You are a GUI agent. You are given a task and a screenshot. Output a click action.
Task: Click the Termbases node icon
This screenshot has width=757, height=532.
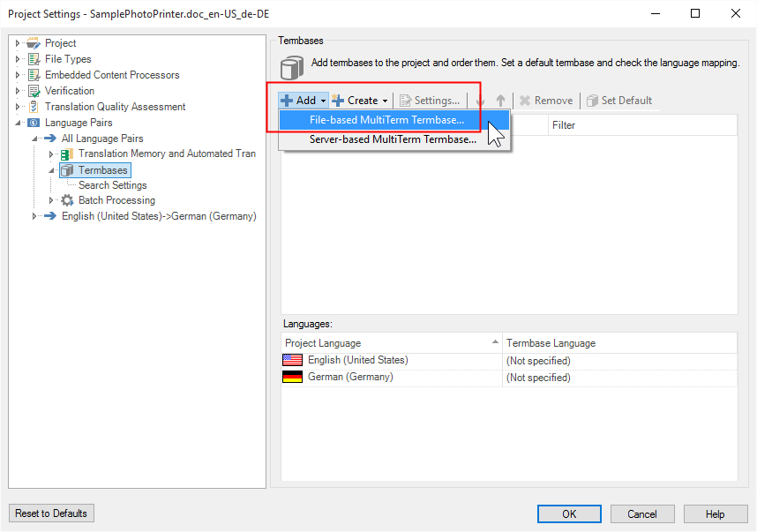(67, 170)
